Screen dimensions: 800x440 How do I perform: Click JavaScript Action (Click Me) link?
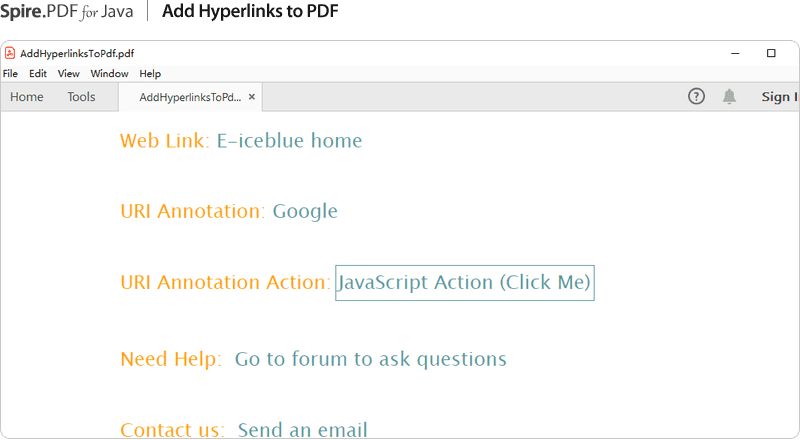point(465,282)
